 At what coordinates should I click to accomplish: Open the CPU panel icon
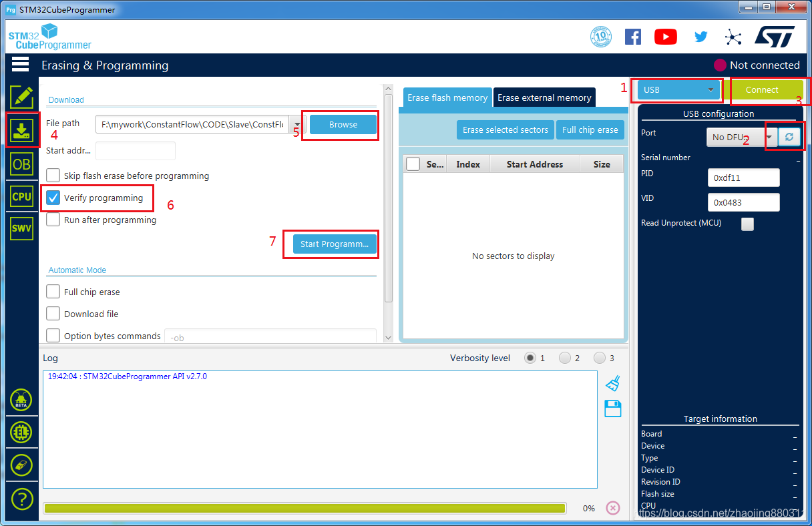point(21,196)
